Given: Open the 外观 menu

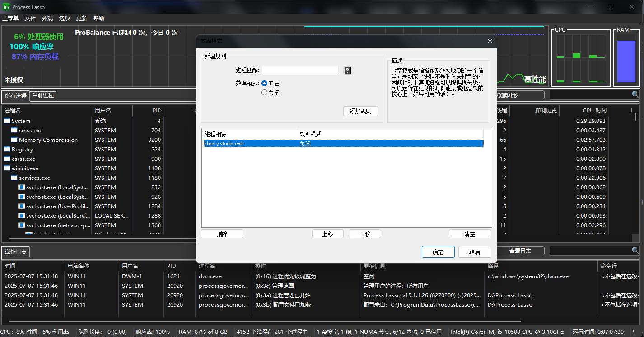Looking at the screenshot, I should coord(47,19).
